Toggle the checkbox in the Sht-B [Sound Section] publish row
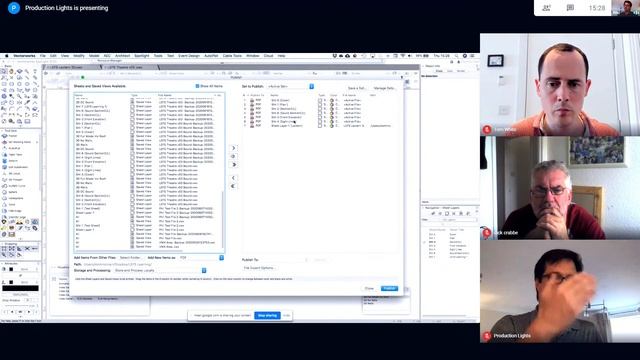 (x=320, y=113)
